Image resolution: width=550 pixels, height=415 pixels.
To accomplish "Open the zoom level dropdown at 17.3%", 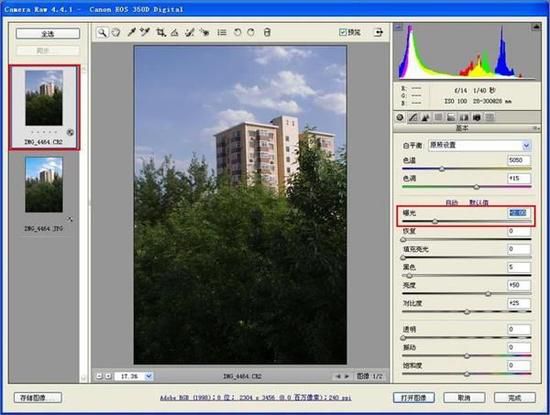I will point(149,376).
